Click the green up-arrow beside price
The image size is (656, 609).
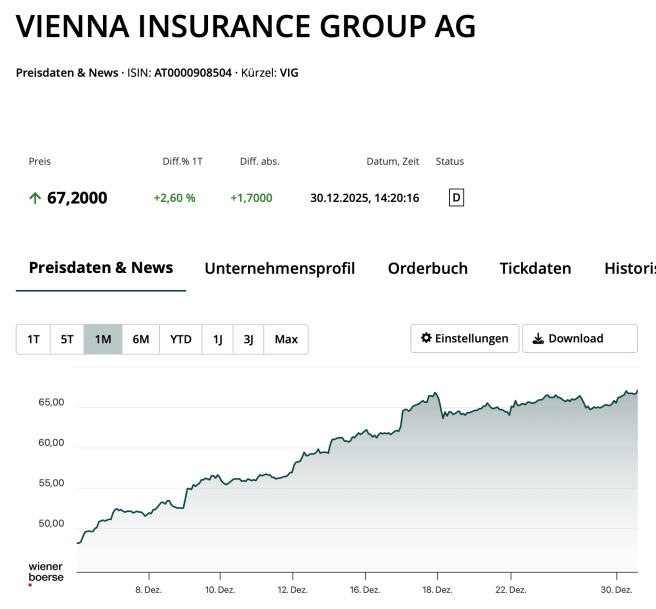coord(35,198)
